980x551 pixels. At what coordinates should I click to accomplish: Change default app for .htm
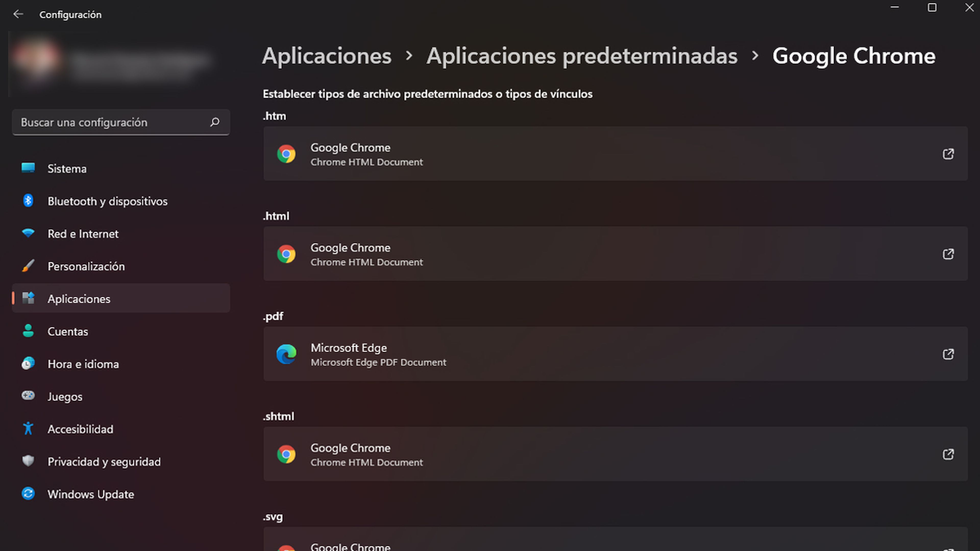click(615, 154)
